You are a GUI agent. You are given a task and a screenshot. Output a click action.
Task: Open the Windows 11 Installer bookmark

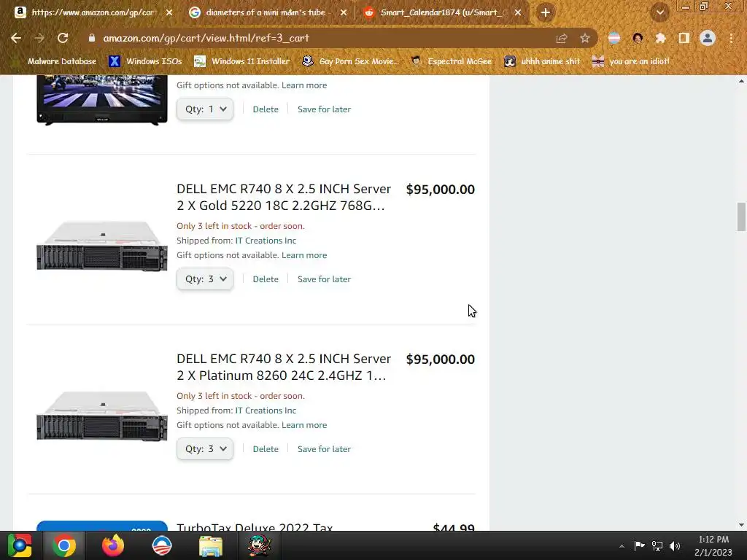pos(242,61)
